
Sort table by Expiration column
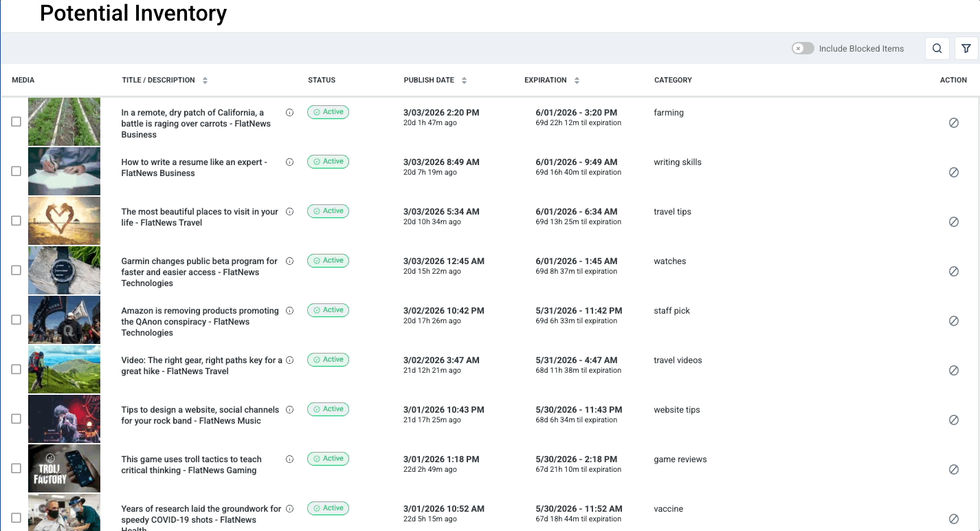pos(577,80)
